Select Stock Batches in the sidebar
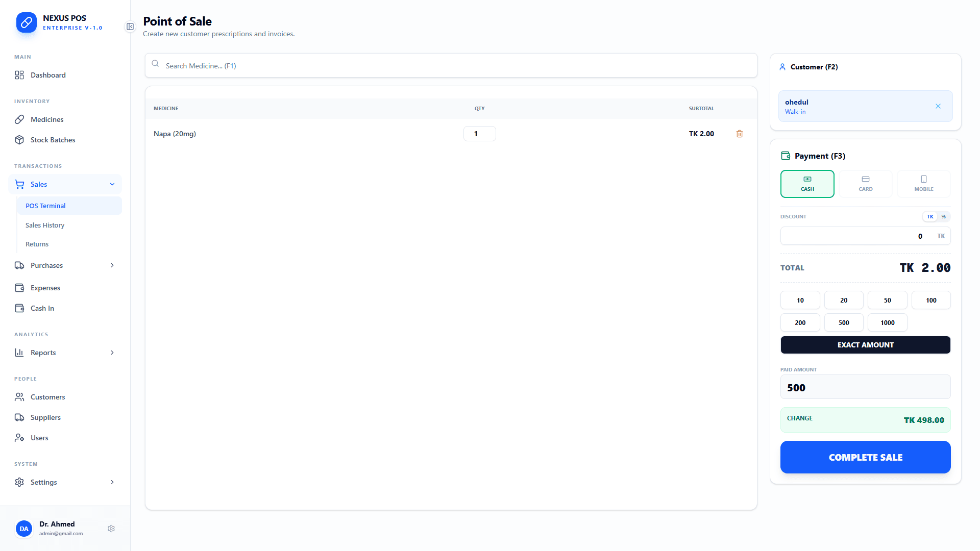Screen dimensions: 980x551 coord(53,139)
